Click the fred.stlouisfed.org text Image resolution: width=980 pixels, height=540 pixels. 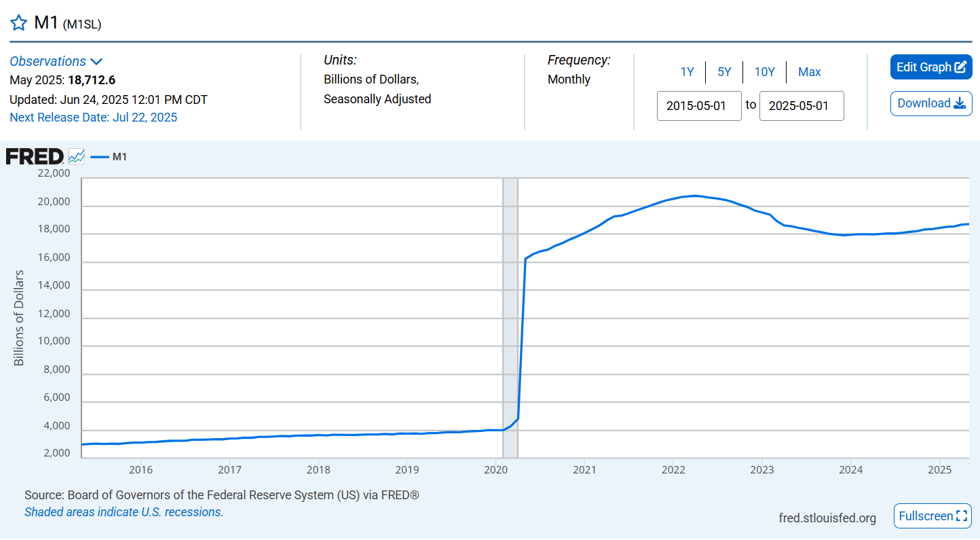pos(827,518)
